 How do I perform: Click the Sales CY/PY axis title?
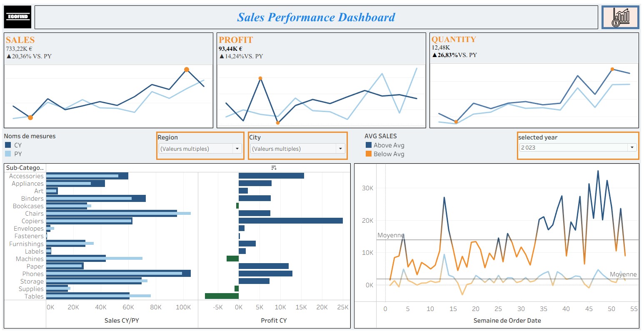pos(122,321)
